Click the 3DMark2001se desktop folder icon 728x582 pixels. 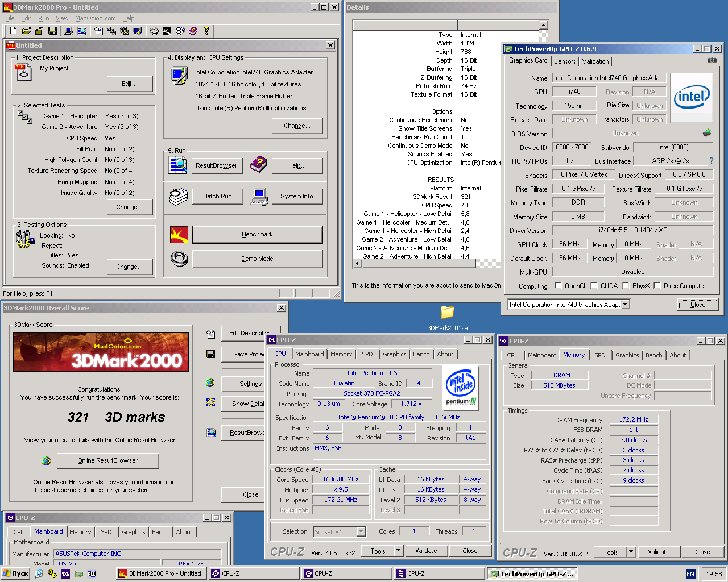pos(448,312)
